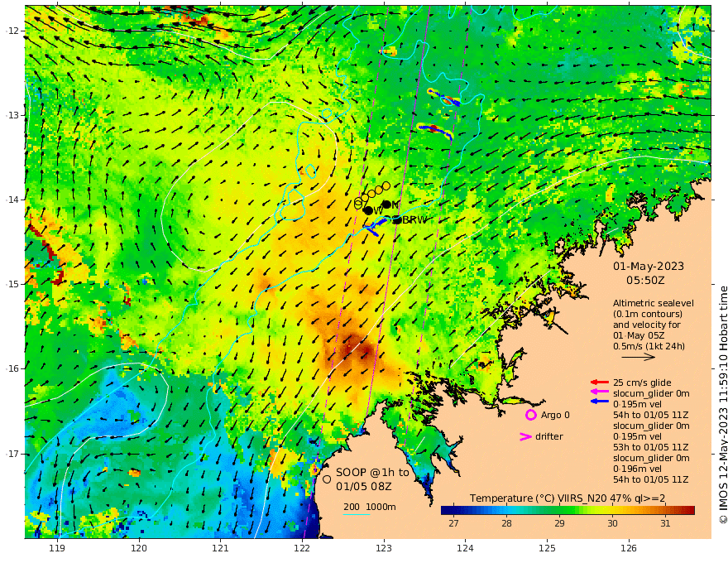Viewport: 728px width, 563px height.
Task: Click the dark blue end of the temperature colorbar
Action: (x=447, y=510)
